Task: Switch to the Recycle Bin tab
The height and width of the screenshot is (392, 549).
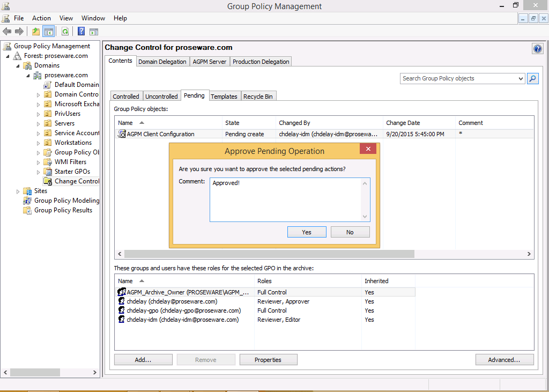Action: point(258,97)
